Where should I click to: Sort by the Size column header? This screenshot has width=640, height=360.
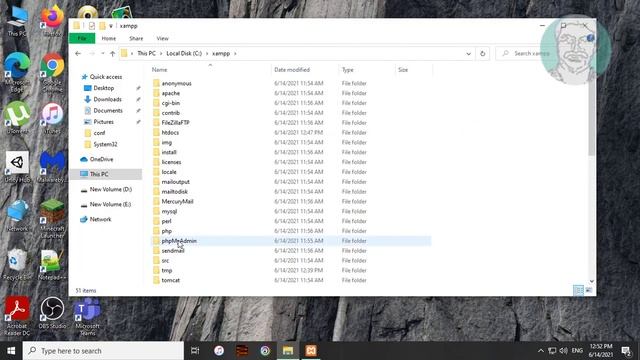403,70
